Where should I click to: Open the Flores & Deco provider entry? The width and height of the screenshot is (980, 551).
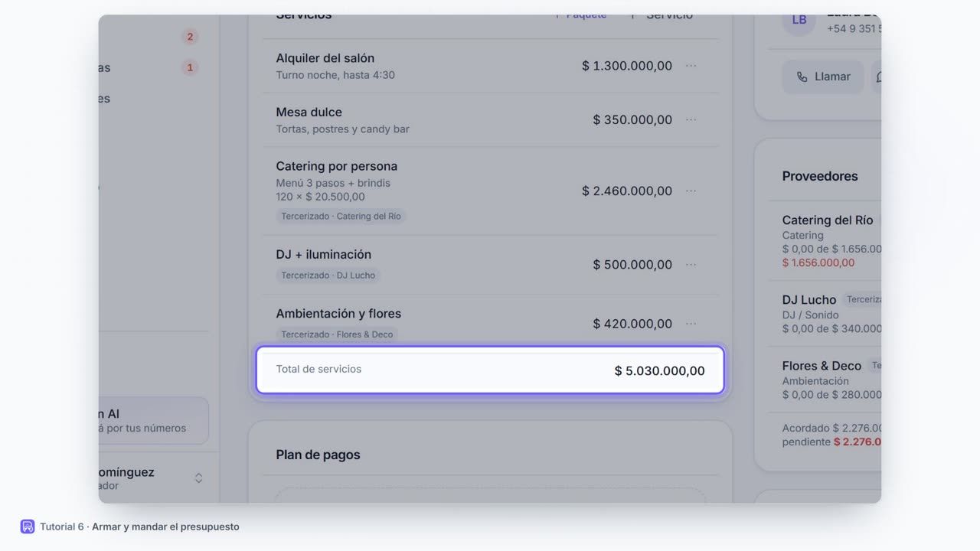coord(825,380)
